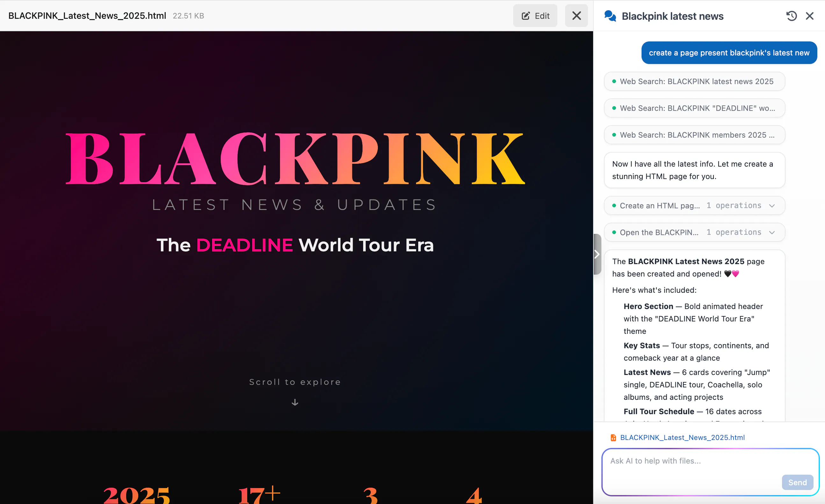Viewport: 825px width, 504px height.
Task: Close the Blackpink latest news chat panel
Action: click(x=810, y=16)
